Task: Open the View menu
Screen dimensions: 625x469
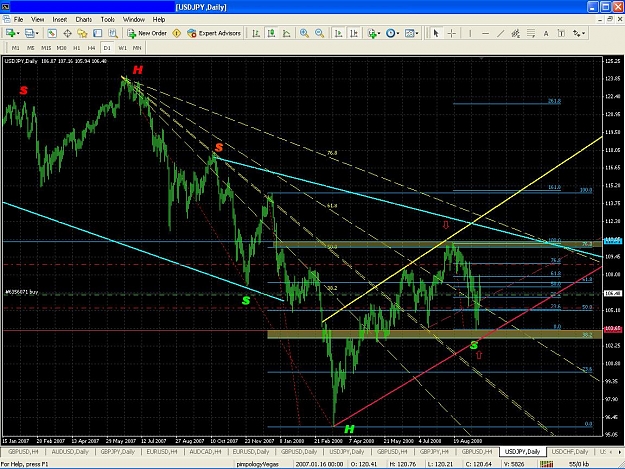Action: pos(37,20)
